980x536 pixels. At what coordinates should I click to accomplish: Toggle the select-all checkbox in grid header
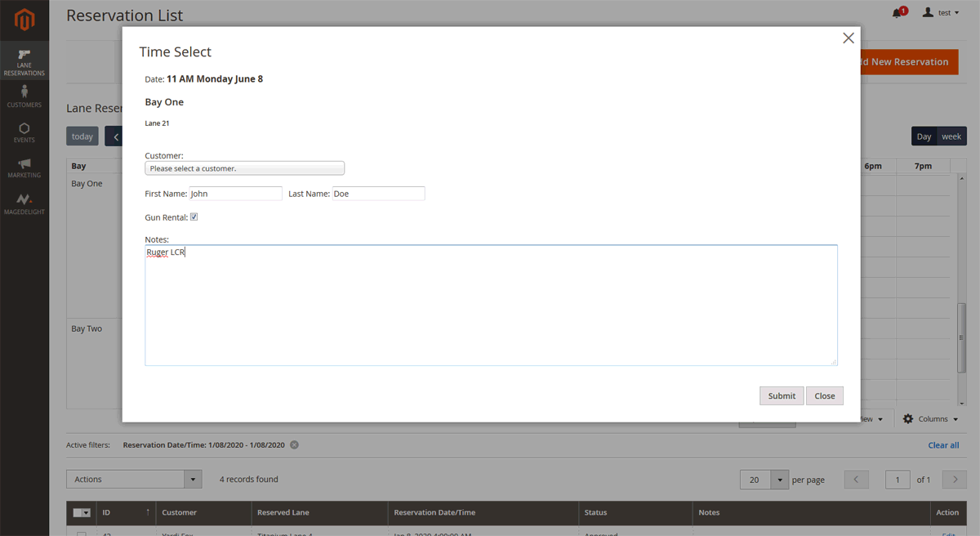click(78, 512)
